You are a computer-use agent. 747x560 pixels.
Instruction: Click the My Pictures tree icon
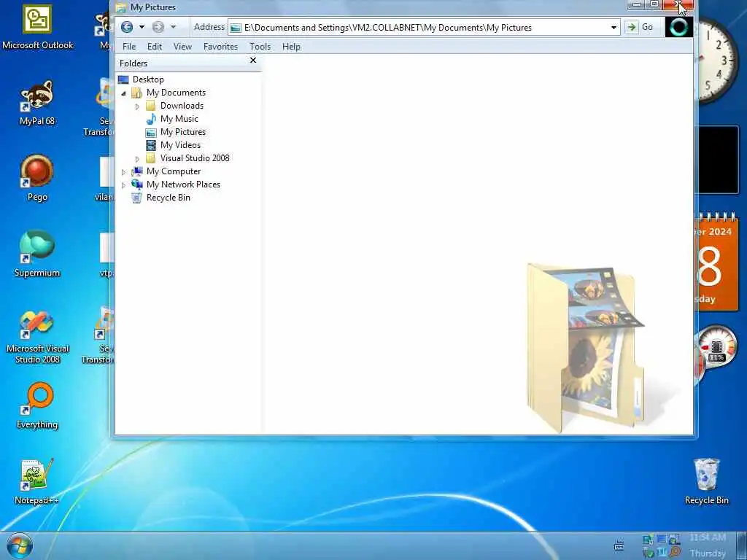pos(151,133)
